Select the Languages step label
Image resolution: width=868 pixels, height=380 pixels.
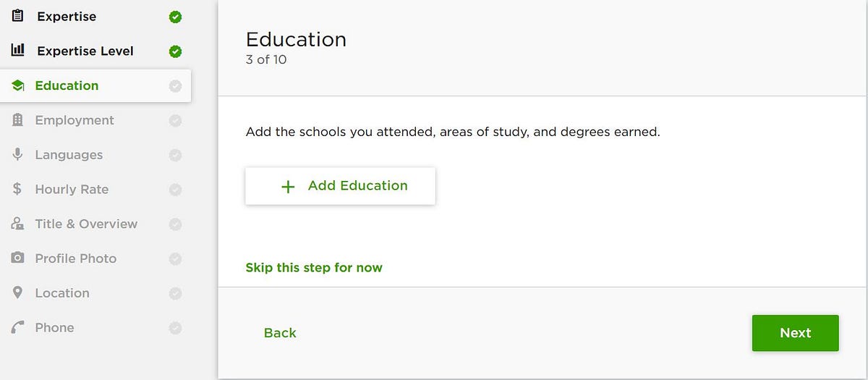tap(69, 155)
